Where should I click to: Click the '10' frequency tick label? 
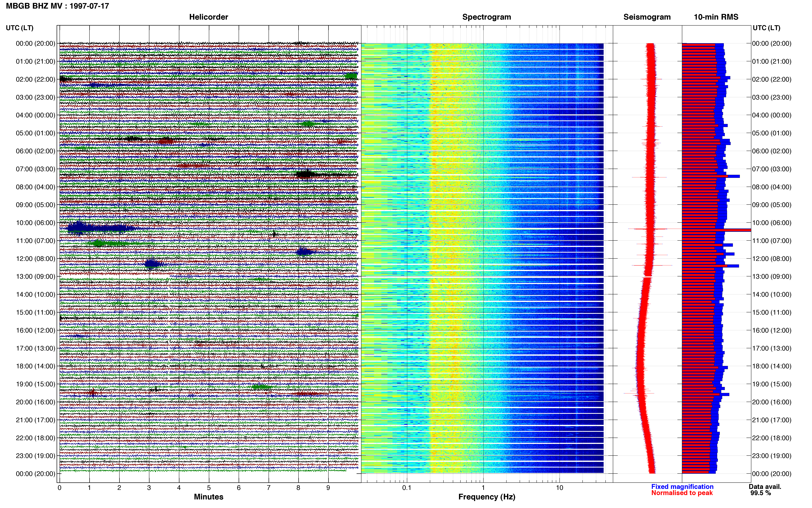tap(559, 488)
